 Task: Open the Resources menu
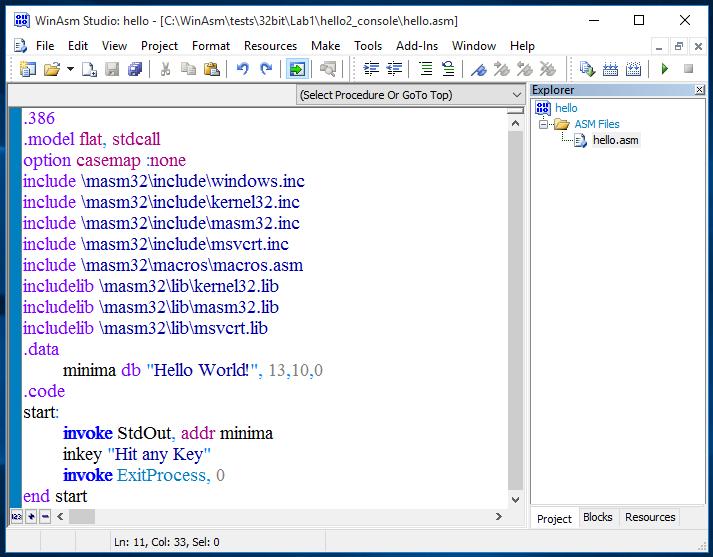[x=270, y=46]
